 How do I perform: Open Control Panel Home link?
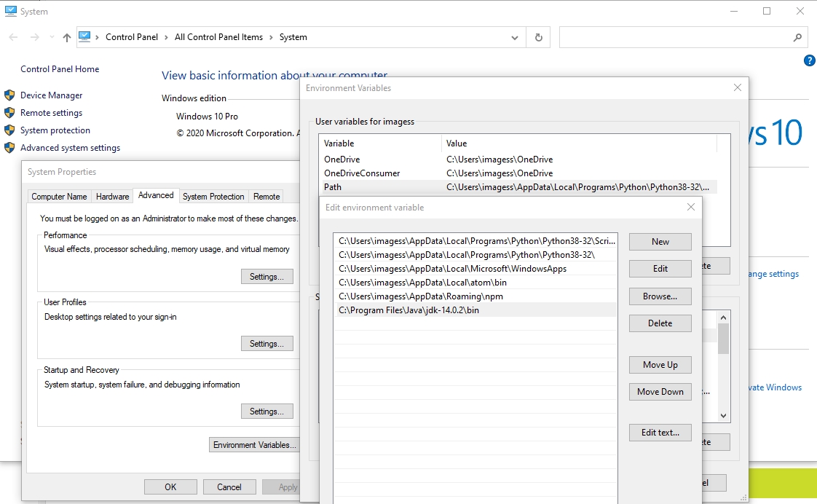(x=60, y=68)
